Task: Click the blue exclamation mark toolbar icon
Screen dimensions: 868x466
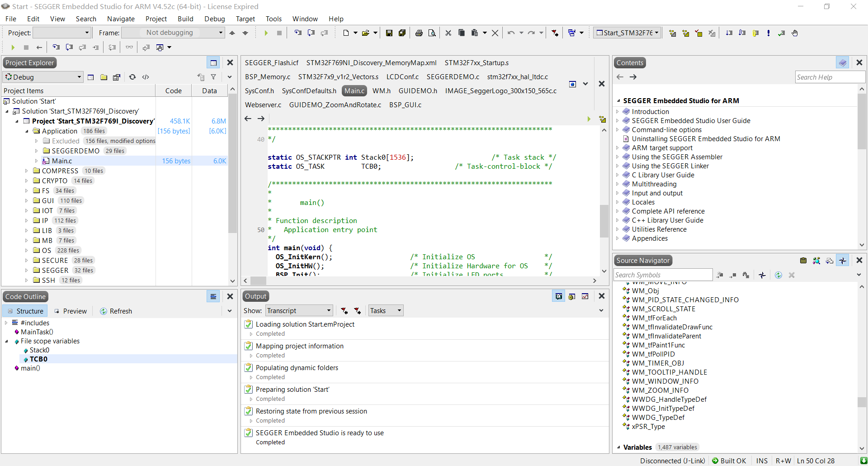Action: click(x=769, y=33)
